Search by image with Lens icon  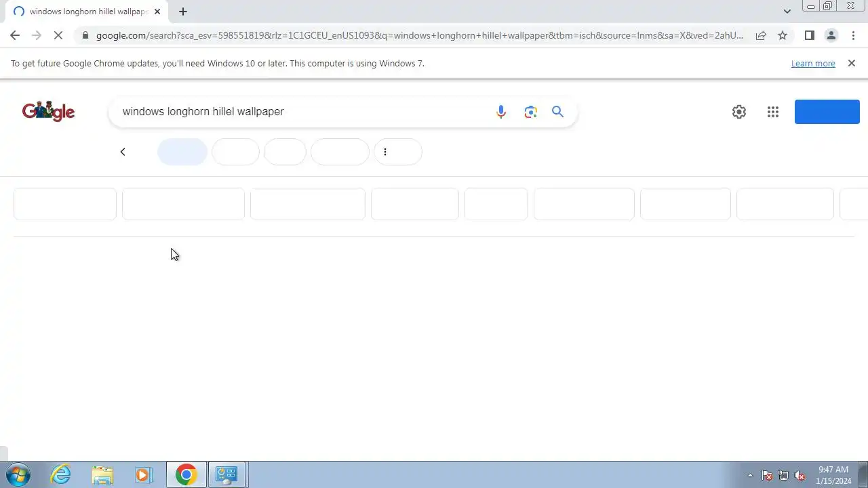tap(530, 112)
